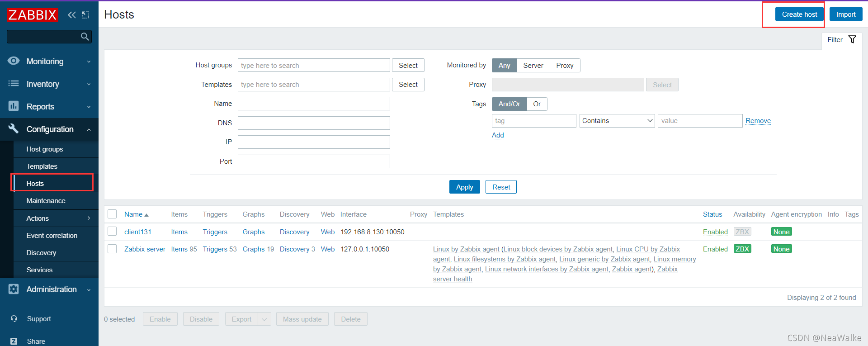Viewport: 868px width, 346px height.
Task: Set Monitored by to Server
Action: tap(533, 65)
